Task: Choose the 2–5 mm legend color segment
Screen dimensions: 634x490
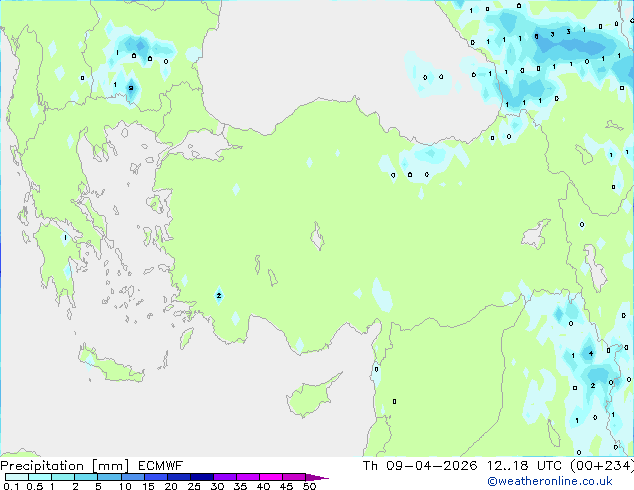Action: 86,477
